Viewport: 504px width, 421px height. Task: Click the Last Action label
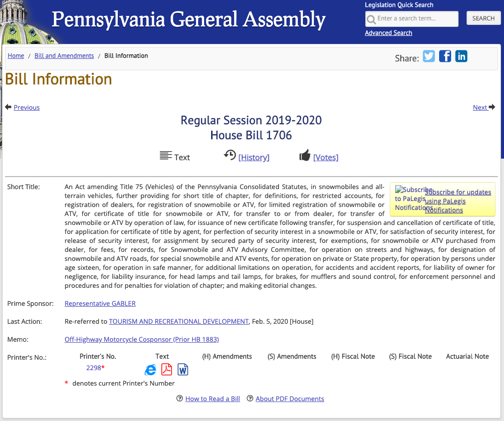(24, 321)
